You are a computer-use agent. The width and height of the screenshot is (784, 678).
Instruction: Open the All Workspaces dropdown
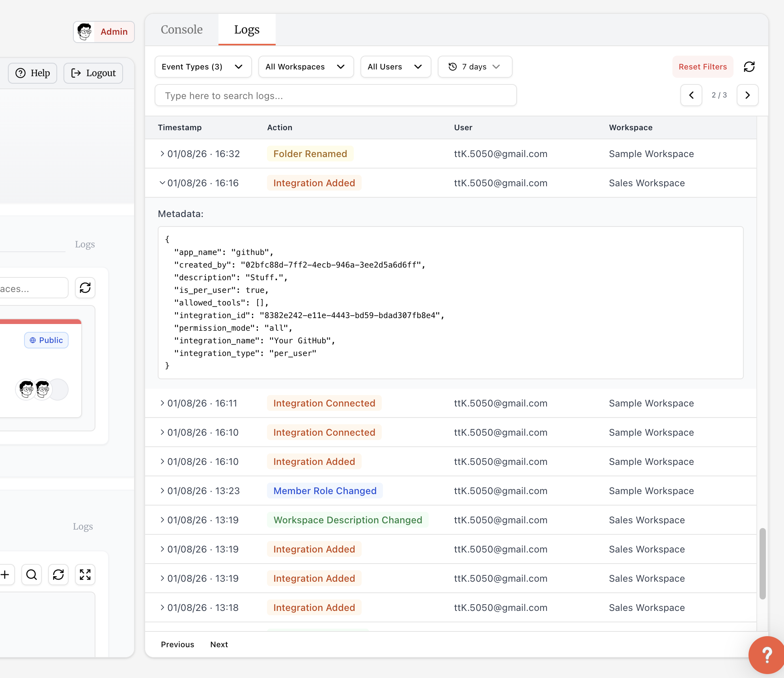306,67
